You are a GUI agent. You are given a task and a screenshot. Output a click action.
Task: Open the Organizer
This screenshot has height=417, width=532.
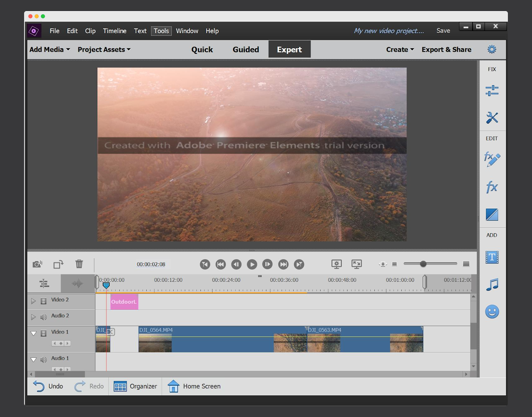[x=135, y=386]
